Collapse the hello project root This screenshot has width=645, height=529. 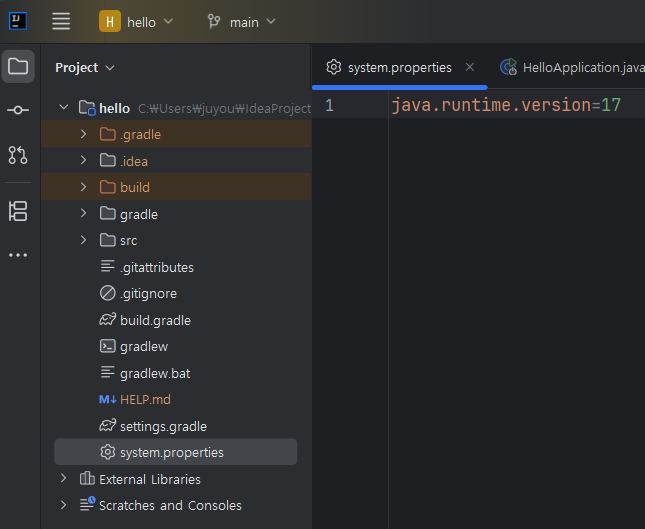[64, 107]
